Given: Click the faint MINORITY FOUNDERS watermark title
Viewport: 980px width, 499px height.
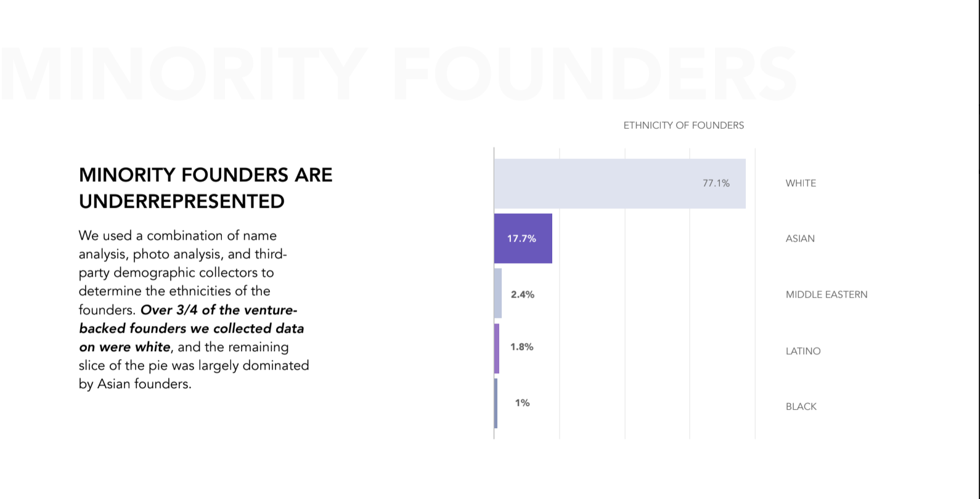Looking at the screenshot, I should point(399,74).
